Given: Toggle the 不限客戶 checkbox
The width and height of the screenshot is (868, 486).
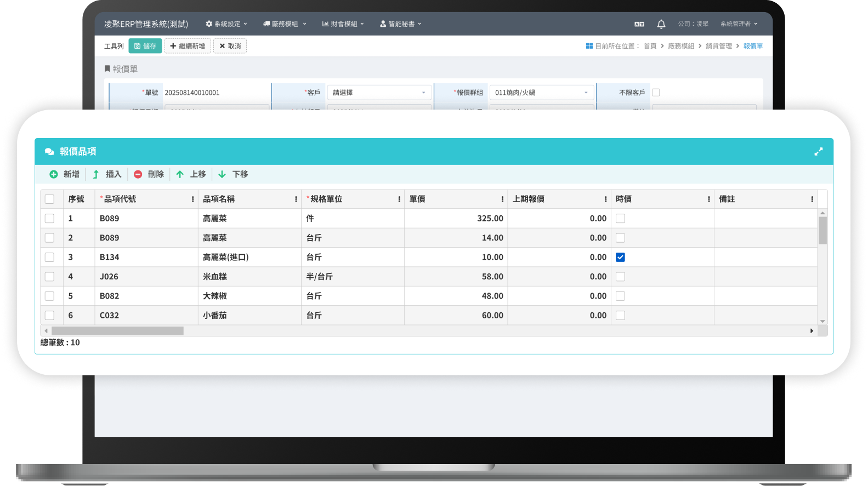Looking at the screenshot, I should [x=656, y=93].
